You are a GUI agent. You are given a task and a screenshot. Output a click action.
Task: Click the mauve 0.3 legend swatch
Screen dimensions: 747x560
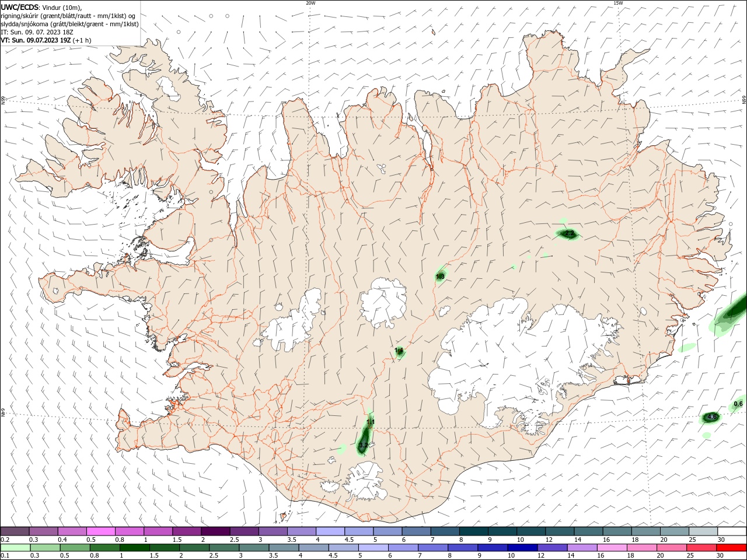(x=44, y=531)
